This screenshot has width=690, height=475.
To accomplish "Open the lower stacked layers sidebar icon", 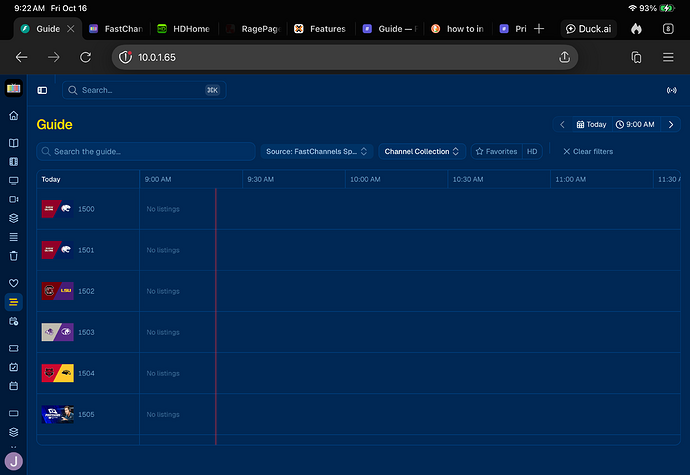I will click(14, 432).
